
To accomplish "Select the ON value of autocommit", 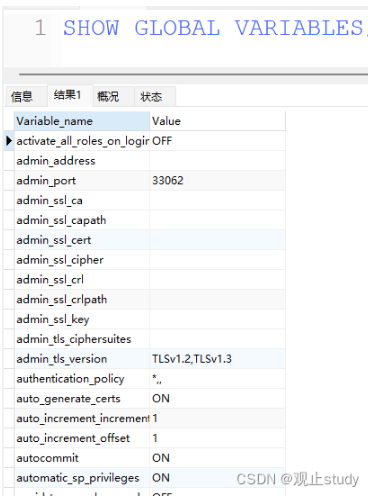I will point(218,458).
